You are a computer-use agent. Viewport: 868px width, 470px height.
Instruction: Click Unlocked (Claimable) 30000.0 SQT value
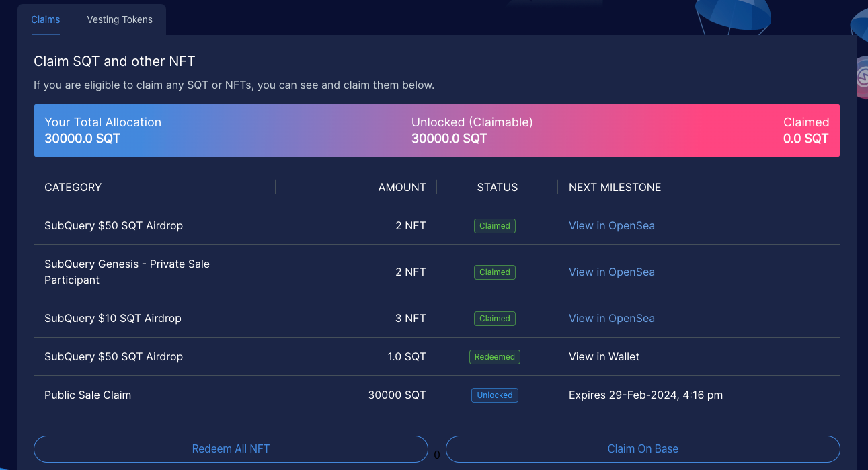449,139
